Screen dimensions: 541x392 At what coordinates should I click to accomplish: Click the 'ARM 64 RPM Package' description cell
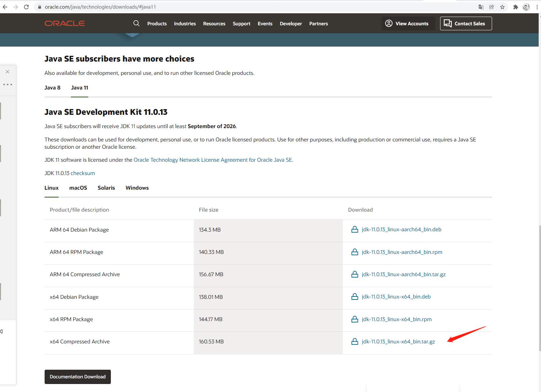119,253
